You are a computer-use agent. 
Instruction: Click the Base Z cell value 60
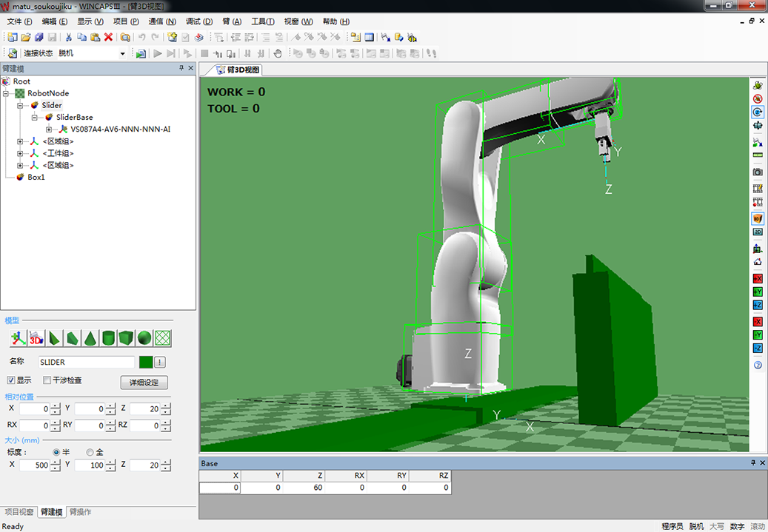304,488
